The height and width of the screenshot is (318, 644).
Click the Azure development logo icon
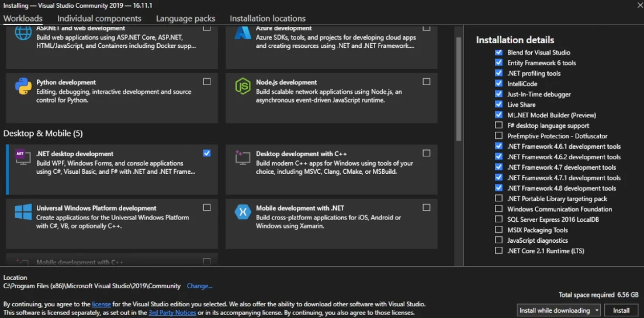243,33
